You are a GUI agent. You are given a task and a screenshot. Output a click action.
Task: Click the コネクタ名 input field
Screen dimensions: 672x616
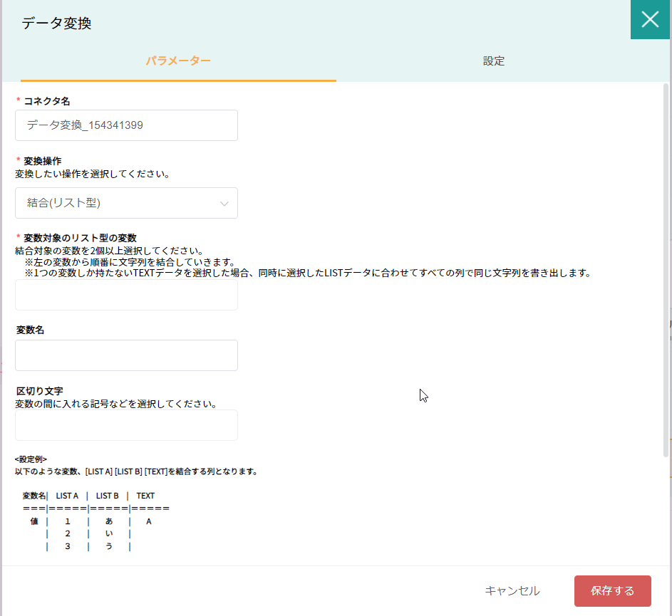coord(126,125)
